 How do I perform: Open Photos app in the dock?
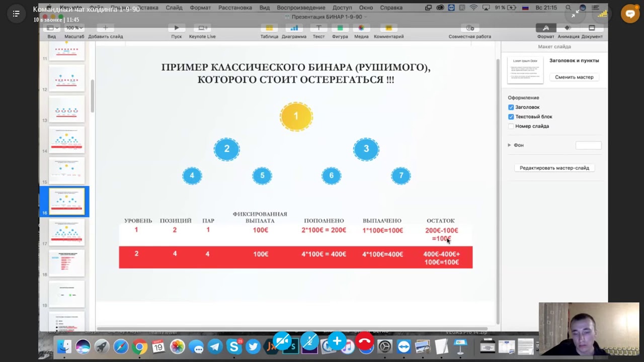(x=177, y=346)
